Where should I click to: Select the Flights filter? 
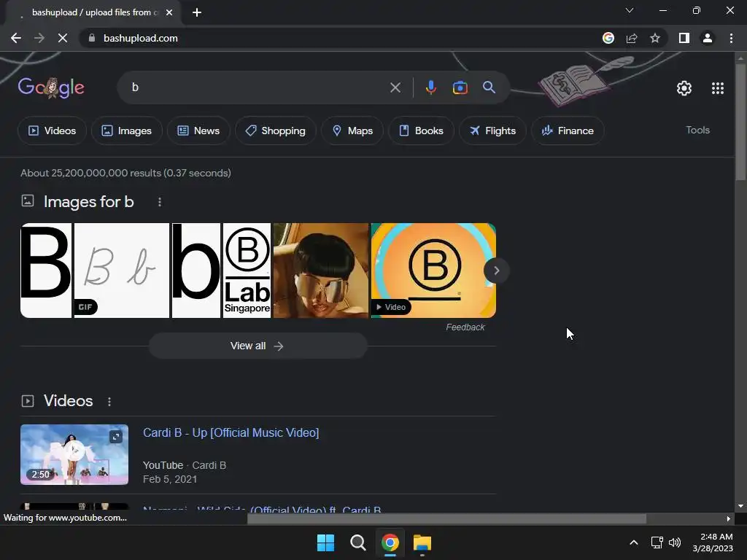[492, 131]
